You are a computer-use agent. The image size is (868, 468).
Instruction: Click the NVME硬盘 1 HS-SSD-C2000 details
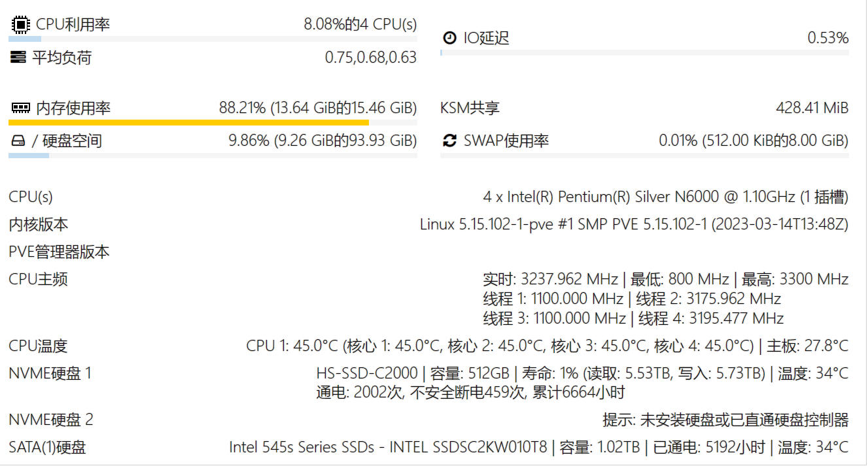[x=582, y=383]
